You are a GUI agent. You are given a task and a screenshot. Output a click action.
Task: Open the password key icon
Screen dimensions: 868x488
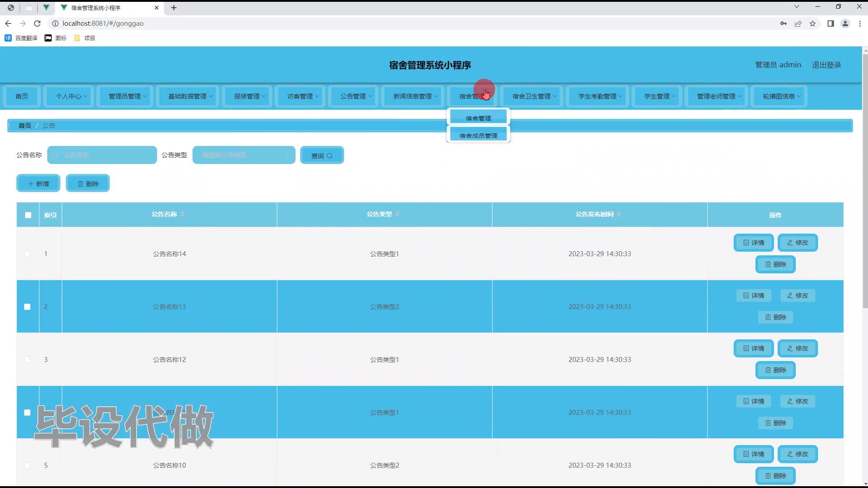click(x=783, y=23)
